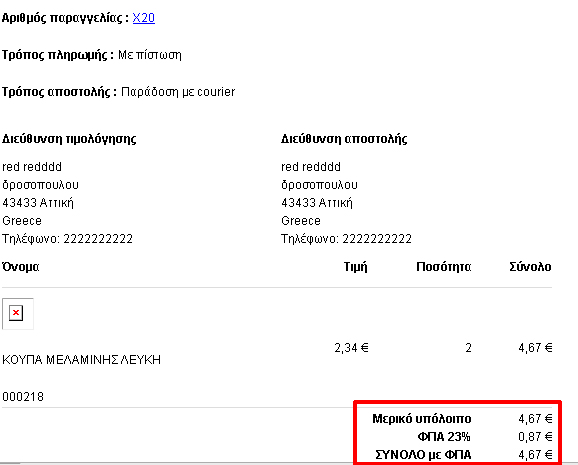This screenshot has height=465, width=578.
Task: Click 'Greece' in shipping address
Action: pyautogui.click(x=301, y=221)
